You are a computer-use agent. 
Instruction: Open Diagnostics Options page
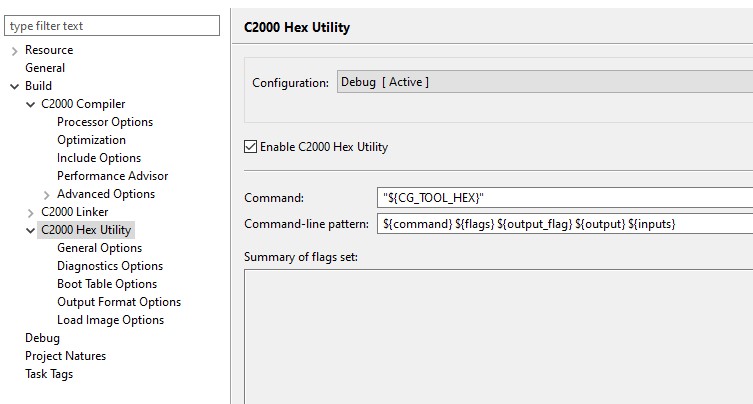[109, 266]
